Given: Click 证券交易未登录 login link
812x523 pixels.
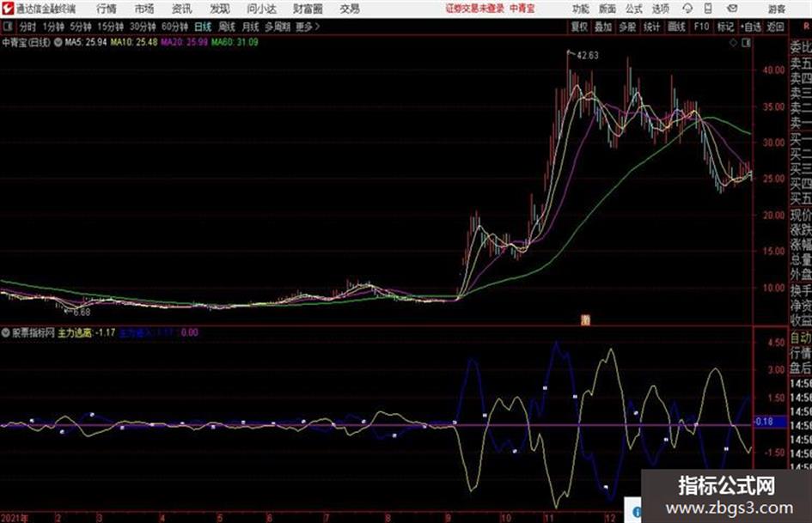Looking at the screenshot, I should (x=475, y=9).
